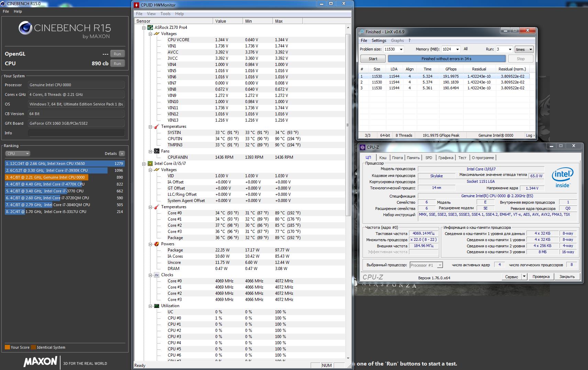Click the LinX 'Finished without errors' progress bar

(446, 59)
